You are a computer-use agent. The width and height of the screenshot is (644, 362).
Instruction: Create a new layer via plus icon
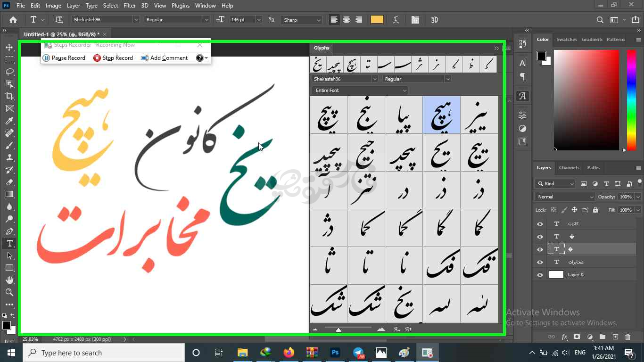615,337
